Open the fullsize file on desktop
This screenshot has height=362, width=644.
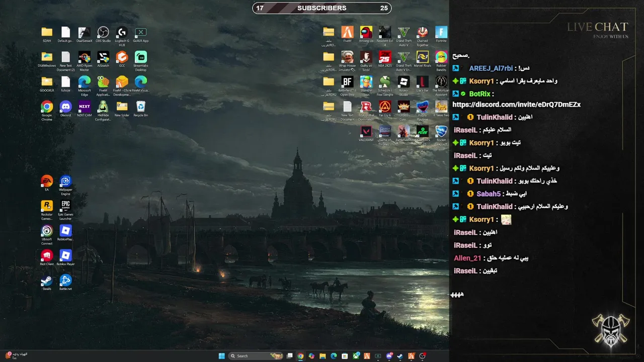(x=65, y=84)
